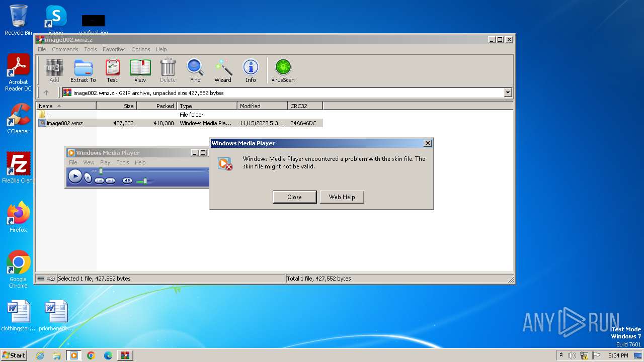Open WinRAR Tools menu
The image size is (644, 362).
[x=91, y=49]
